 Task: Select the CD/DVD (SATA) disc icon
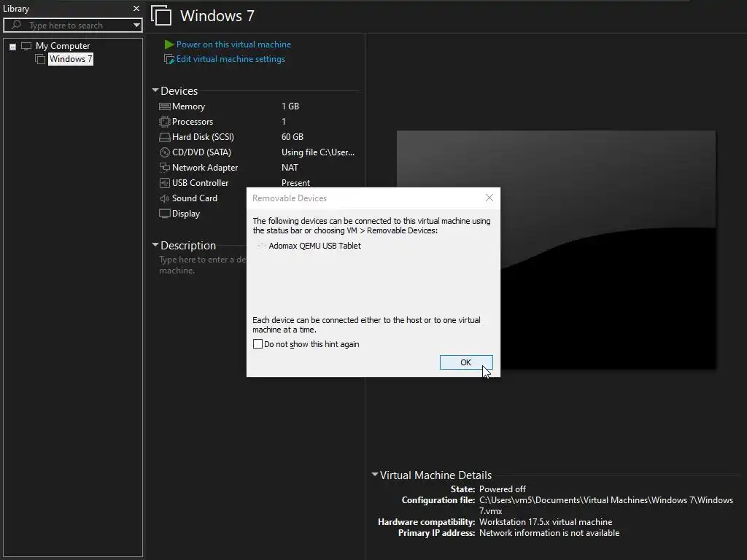pos(164,152)
